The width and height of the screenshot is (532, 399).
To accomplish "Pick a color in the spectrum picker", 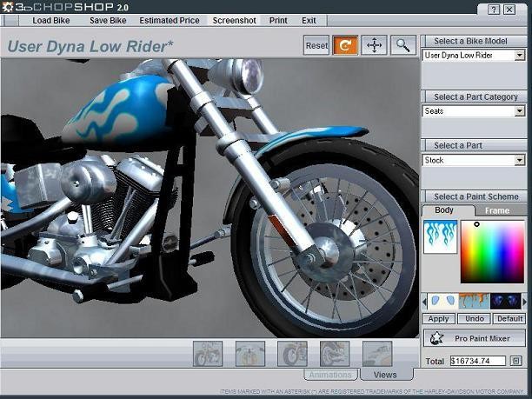I will point(492,252).
